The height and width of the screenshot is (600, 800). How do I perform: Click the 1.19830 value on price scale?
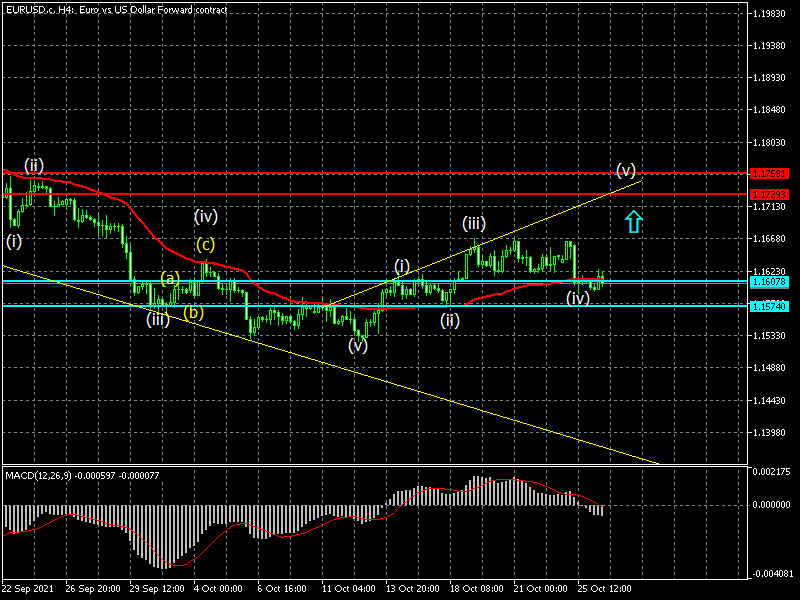tap(769, 14)
